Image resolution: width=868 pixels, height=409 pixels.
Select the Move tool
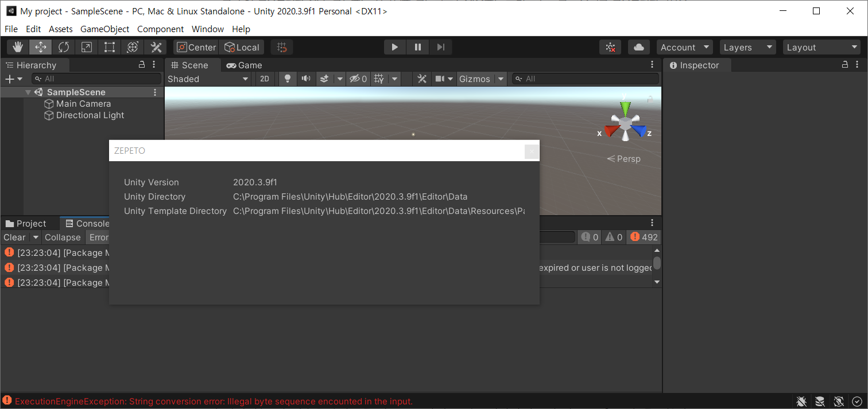tap(41, 47)
